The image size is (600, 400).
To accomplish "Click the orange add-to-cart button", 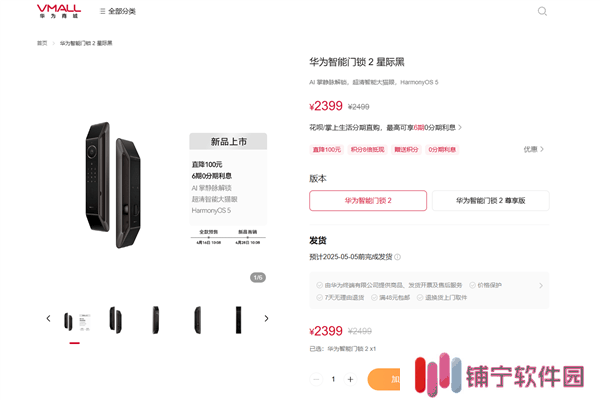I will (x=384, y=379).
